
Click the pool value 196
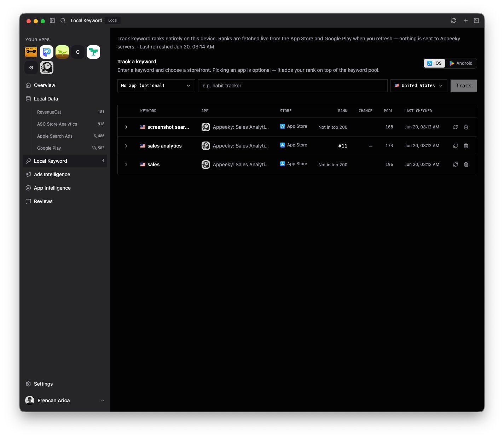coord(389,165)
